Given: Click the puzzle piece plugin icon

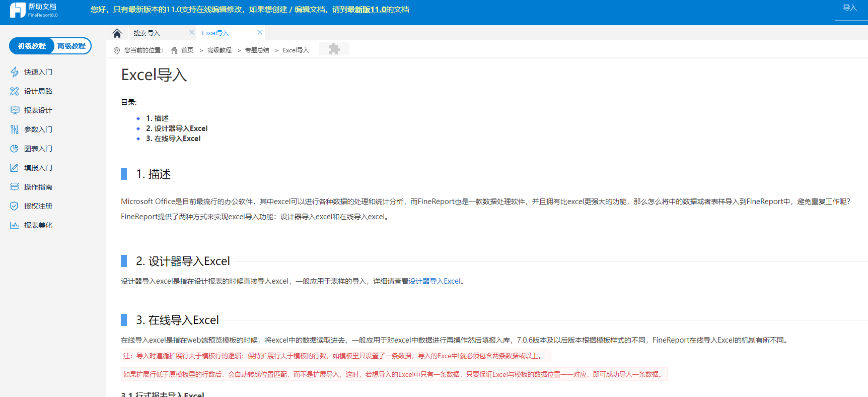Looking at the screenshot, I should tap(334, 49).
